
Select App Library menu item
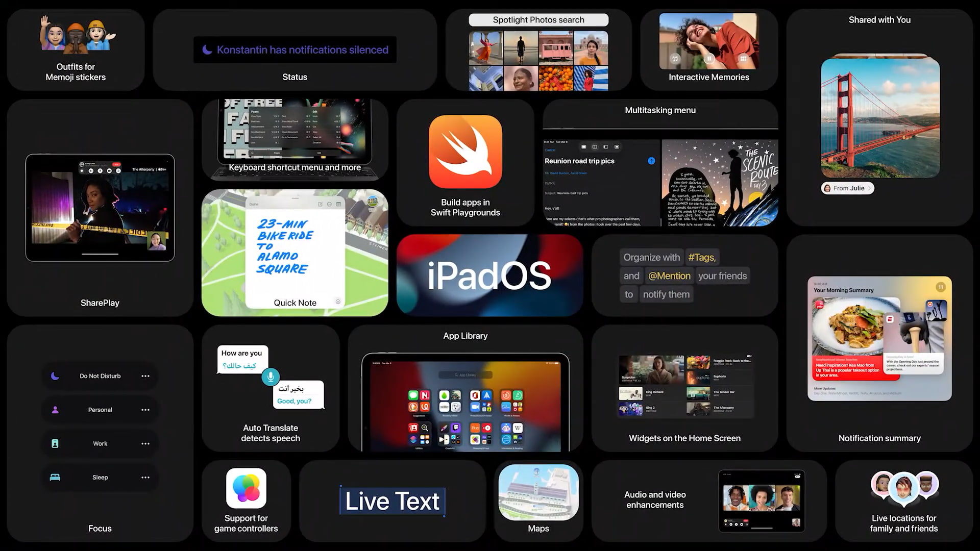[465, 335]
